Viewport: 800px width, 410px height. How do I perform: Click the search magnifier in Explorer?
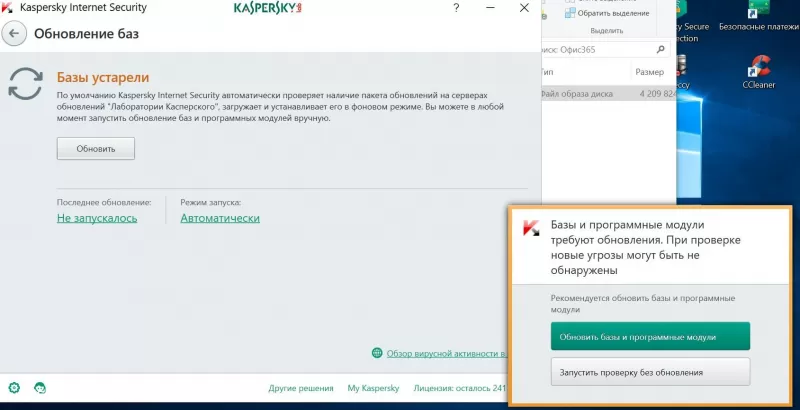pos(661,49)
